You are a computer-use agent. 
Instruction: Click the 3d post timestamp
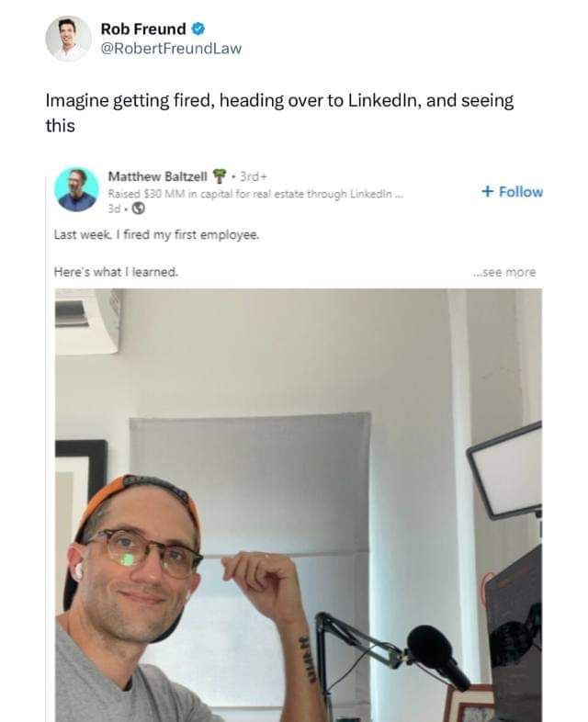114,209
